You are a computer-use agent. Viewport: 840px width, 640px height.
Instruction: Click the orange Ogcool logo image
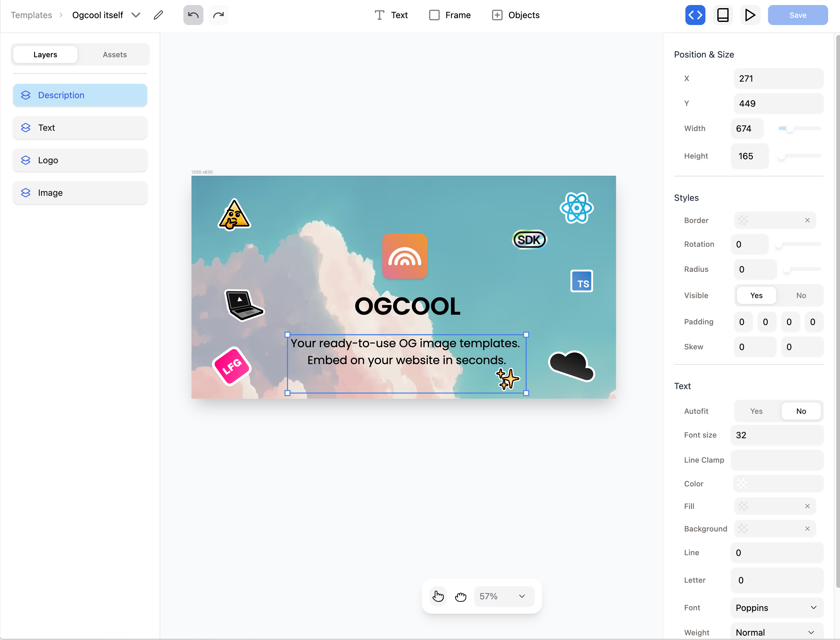[405, 256]
